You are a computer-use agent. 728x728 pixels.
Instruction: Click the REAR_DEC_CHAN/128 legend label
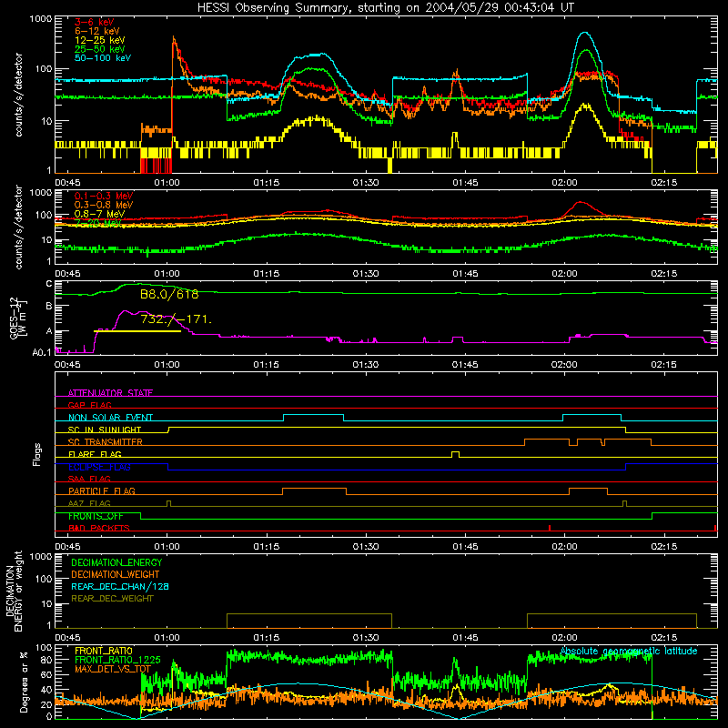click(x=120, y=586)
